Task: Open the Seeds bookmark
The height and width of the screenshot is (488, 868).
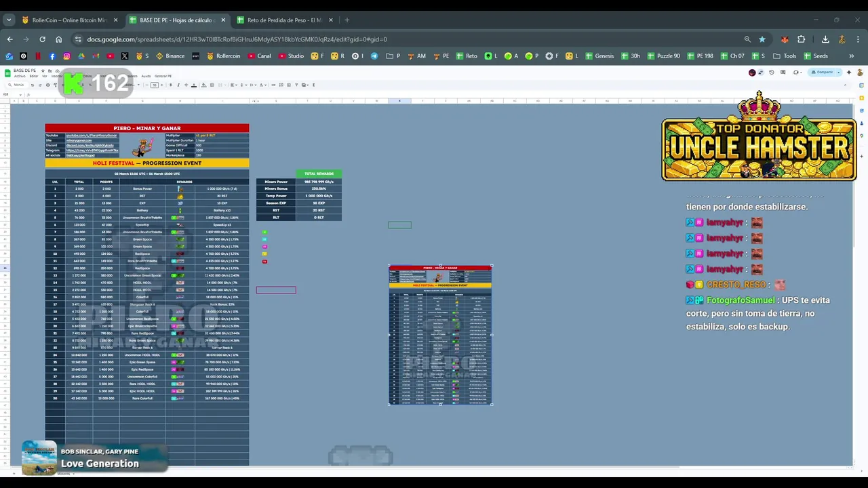Action: pos(815,56)
